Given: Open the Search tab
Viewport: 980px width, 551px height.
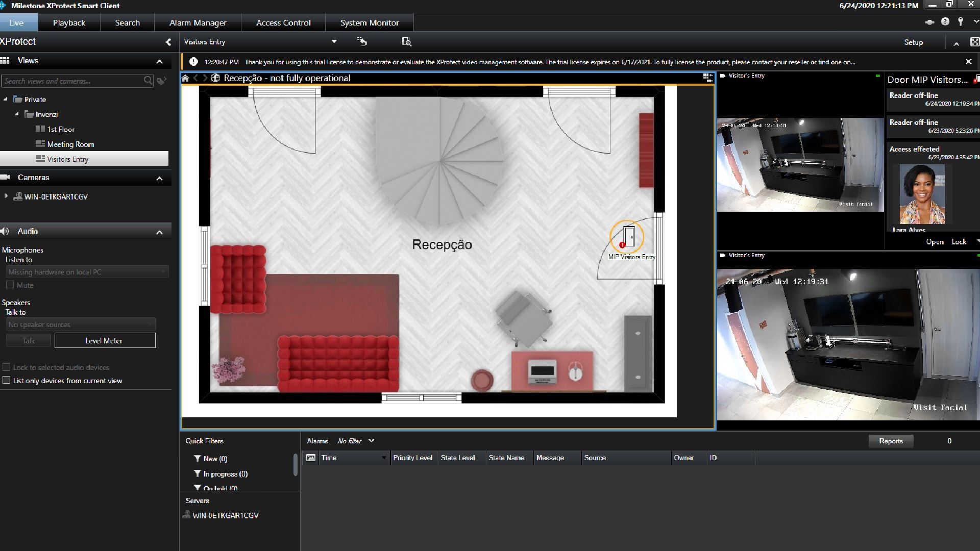Looking at the screenshot, I should [x=127, y=22].
